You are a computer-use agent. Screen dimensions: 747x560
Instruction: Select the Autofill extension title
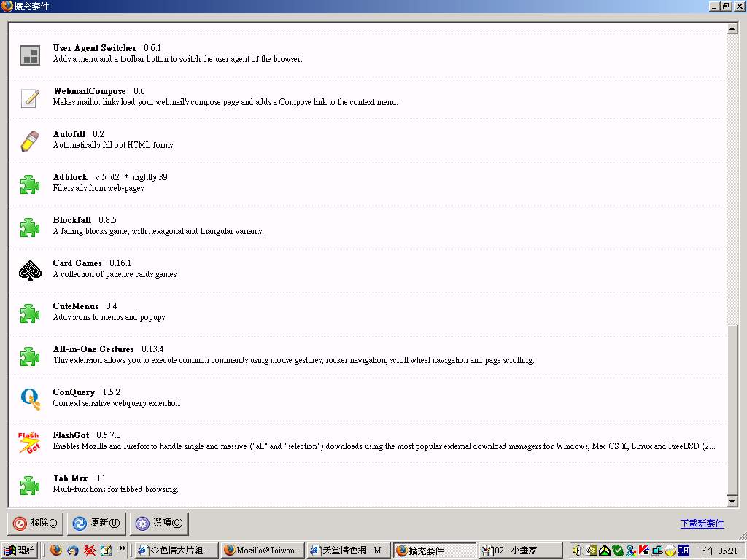click(x=69, y=134)
